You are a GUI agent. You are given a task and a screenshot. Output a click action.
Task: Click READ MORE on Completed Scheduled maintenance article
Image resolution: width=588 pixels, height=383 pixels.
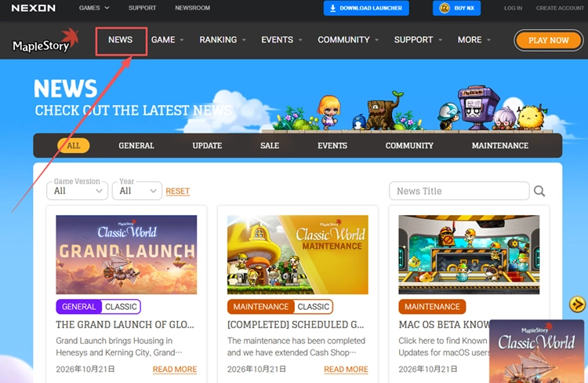(346, 370)
